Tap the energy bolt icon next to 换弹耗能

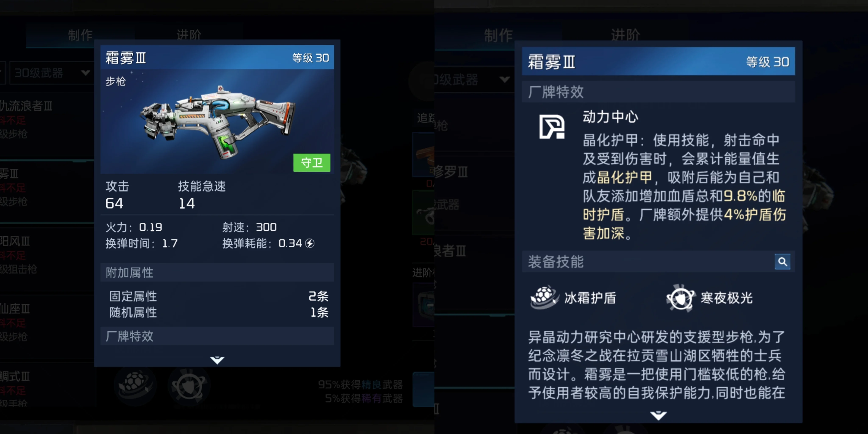click(x=309, y=243)
